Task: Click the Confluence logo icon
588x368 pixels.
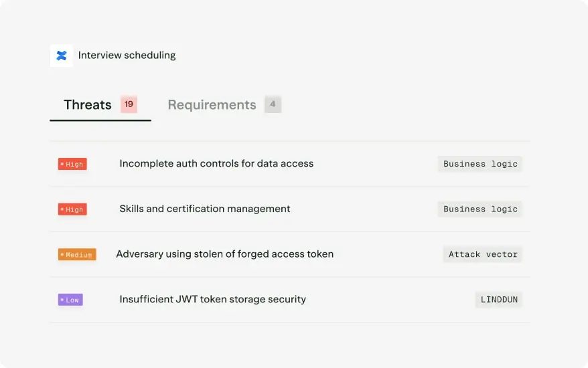Action: point(62,56)
